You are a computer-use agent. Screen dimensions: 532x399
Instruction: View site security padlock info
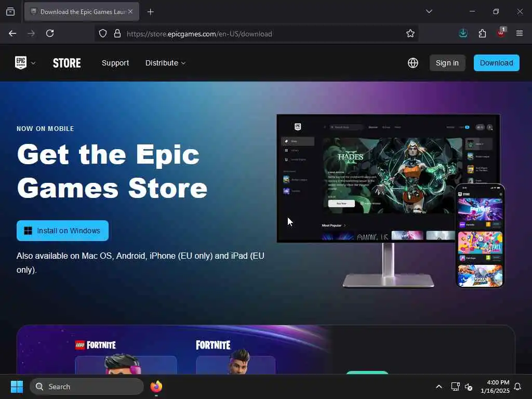117,33
